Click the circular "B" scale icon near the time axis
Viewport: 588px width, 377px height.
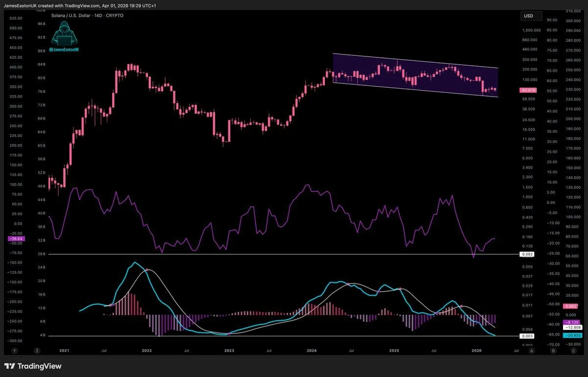554,351
